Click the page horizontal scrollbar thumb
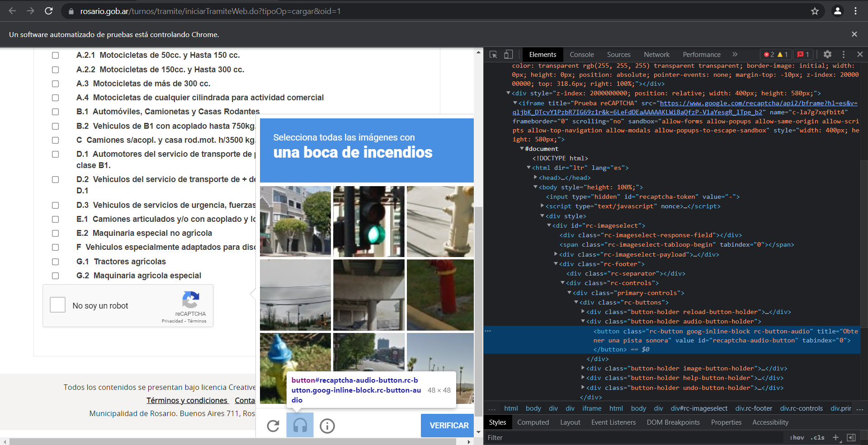Image resolution: width=868 pixels, height=445 pixels. pos(232,442)
